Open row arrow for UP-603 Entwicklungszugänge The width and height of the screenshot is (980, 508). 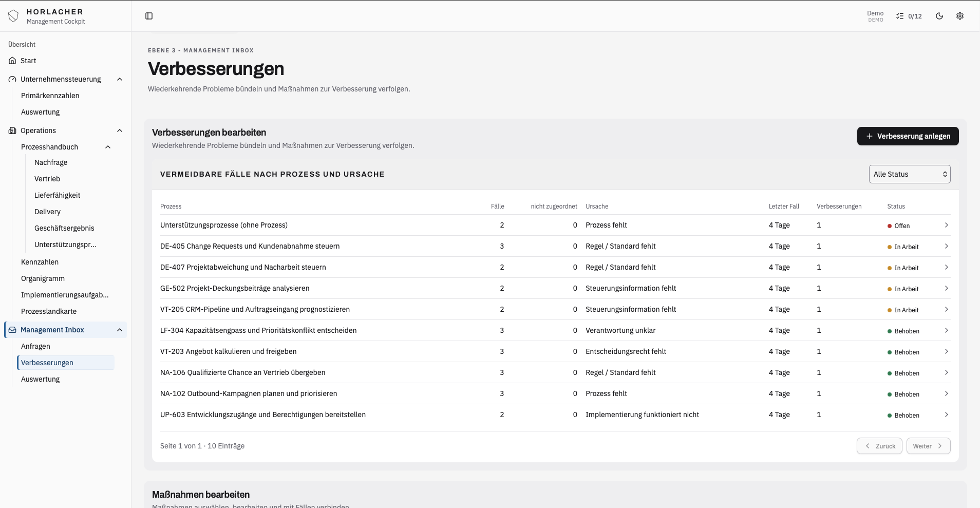point(946,415)
